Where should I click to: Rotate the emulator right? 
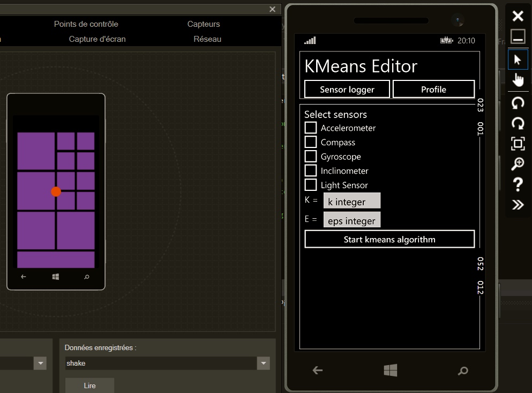pos(518,123)
